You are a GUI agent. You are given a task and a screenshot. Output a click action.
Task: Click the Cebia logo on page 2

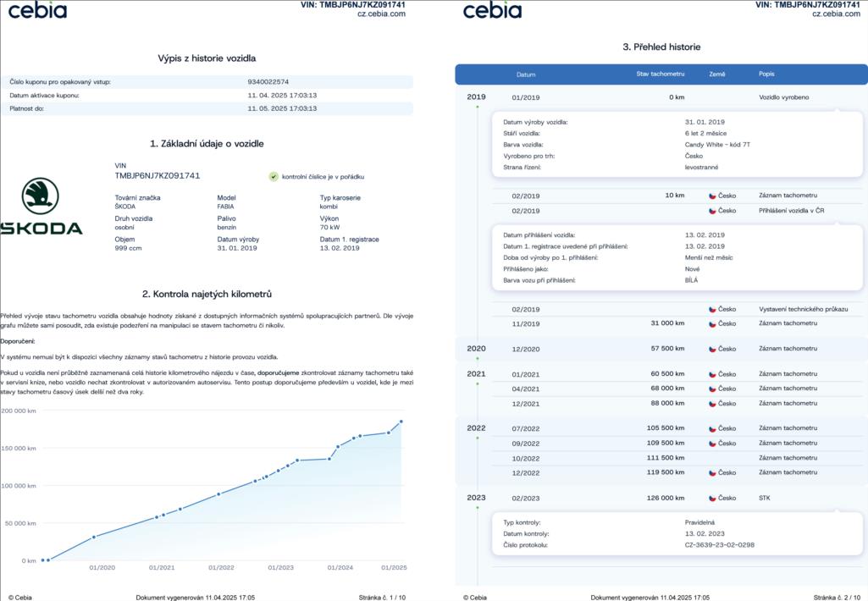click(x=492, y=10)
